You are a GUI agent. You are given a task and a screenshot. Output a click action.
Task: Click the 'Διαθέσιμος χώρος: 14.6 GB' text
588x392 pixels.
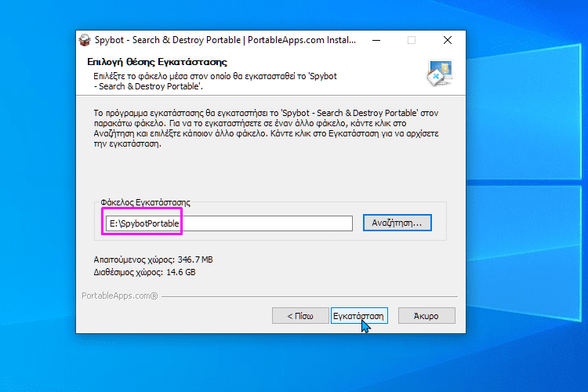point(144,272)
